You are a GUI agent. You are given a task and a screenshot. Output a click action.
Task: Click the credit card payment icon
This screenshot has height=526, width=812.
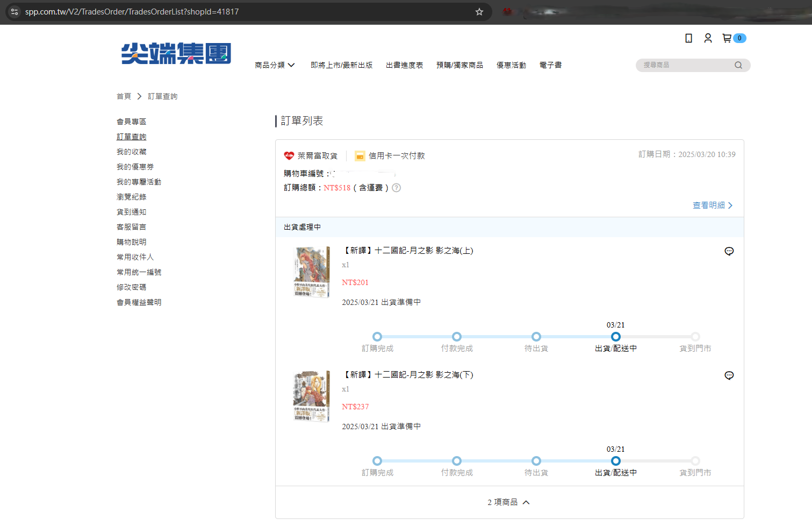[x=360, y=156]
